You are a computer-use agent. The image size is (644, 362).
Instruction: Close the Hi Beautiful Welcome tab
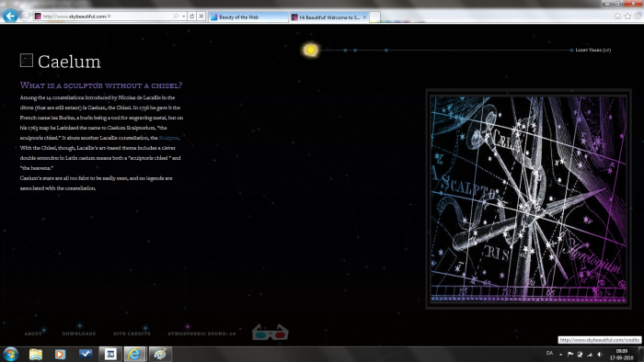(364, 17)
